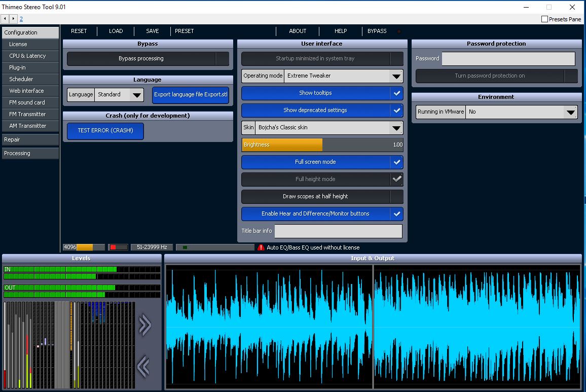Click ABOUT in top menu

pos(298,31)
